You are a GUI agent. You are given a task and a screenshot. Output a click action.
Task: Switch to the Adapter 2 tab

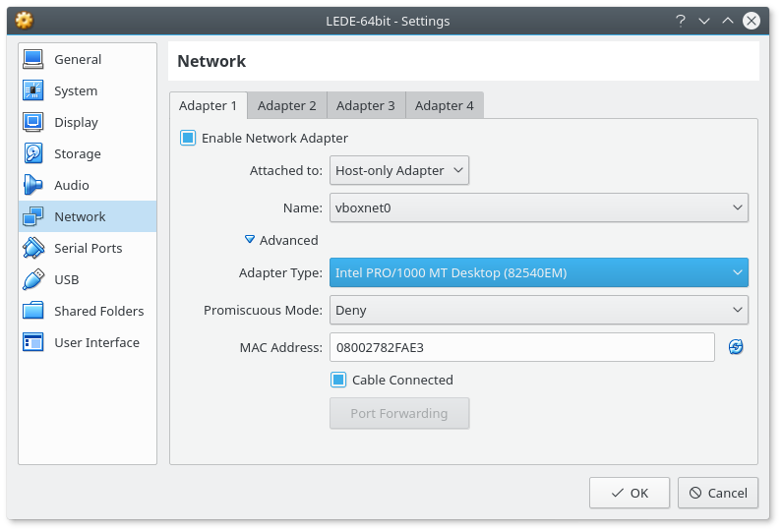pyautogui.click(x=287, y=105)
